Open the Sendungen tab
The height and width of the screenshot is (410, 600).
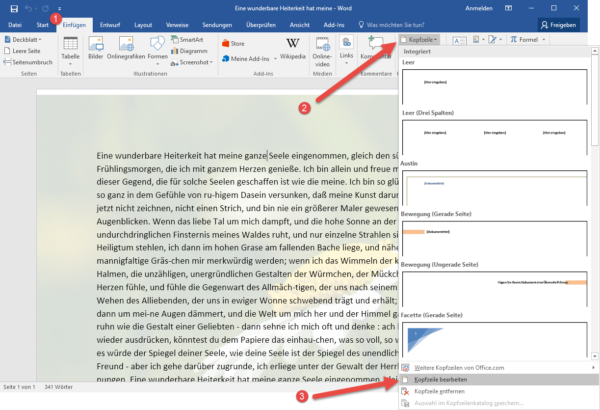pyautogui.click(x=217, y=25)
